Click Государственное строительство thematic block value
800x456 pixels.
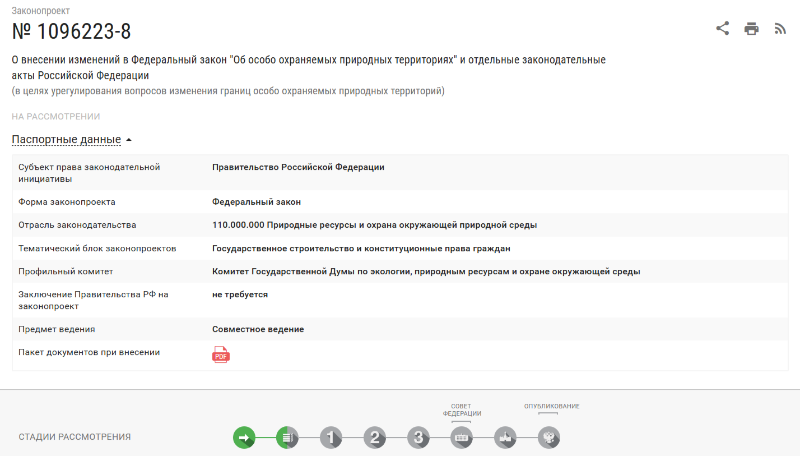coord(361,248)
